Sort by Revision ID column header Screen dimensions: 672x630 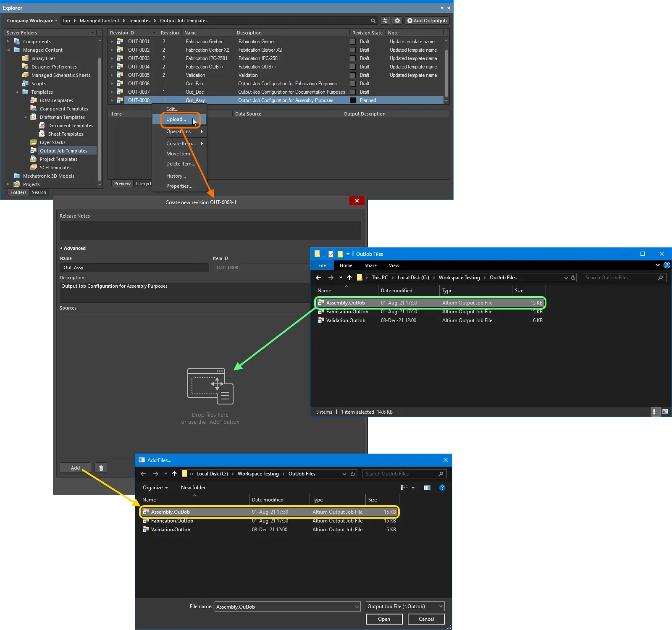click(132, 33)
